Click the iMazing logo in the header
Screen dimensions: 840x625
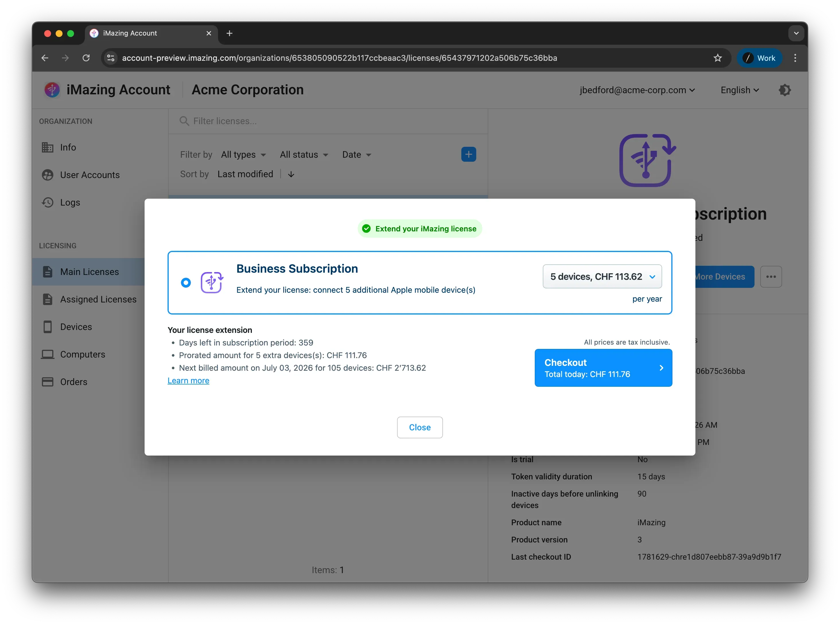click(52, 90)
